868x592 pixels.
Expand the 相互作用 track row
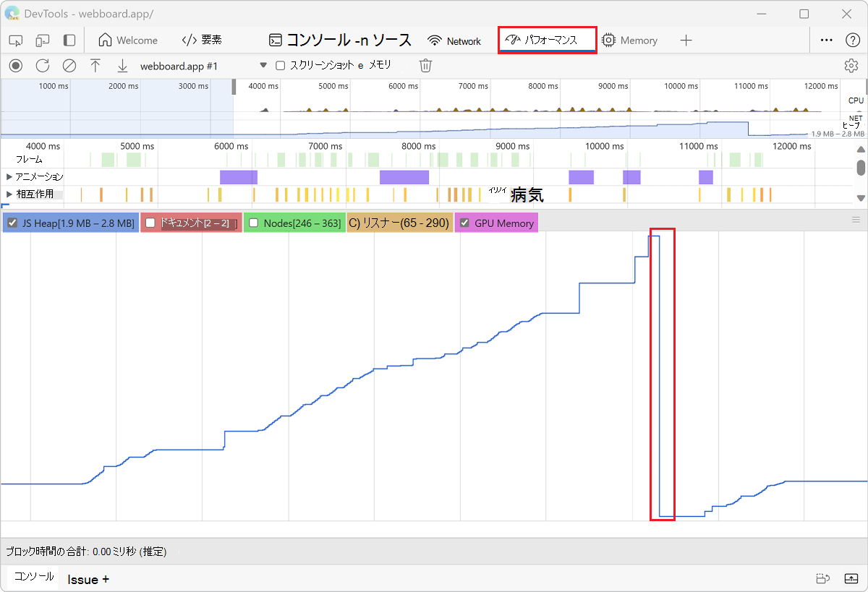pyautogui.click(x=10, y=194)
